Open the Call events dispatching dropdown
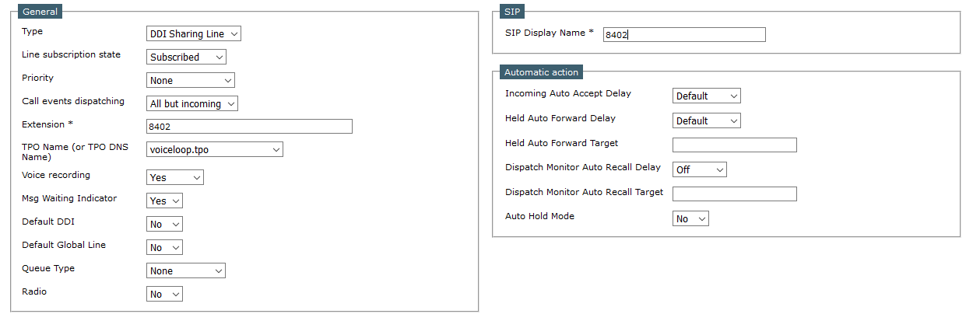The width and height of the screenshot is (980, 321). pyautogui.click(x=192, y=103)
